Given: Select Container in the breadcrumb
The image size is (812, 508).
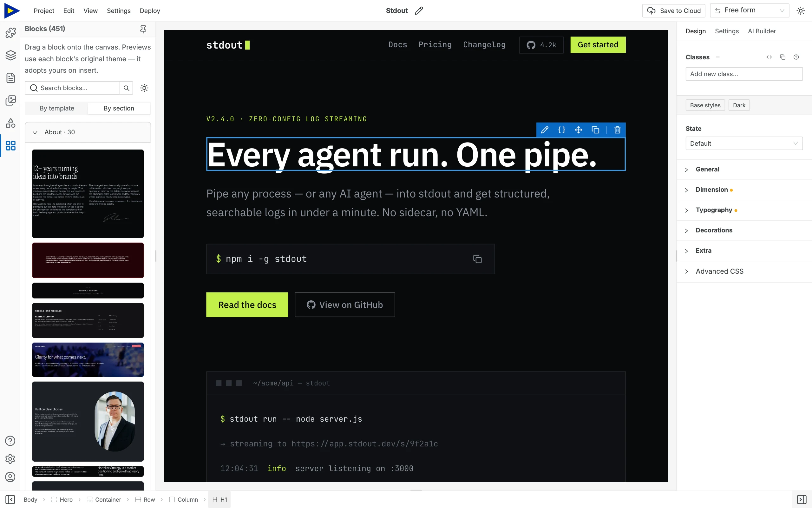Looking at the screenshot, I should pos(104,500).
